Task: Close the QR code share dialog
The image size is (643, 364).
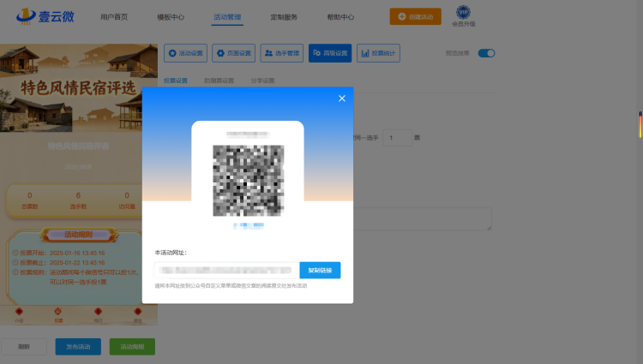Action: 341,98
